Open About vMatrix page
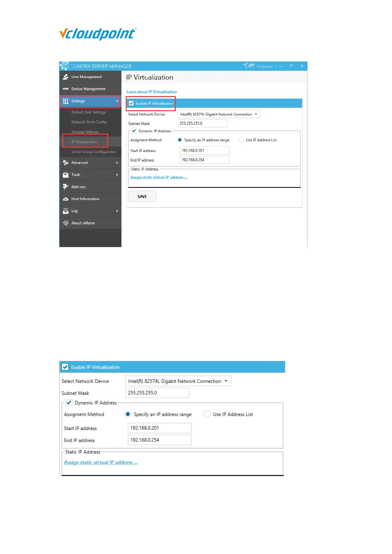The height and width of the screenshot is (554, 392). (x=91, y=223)
